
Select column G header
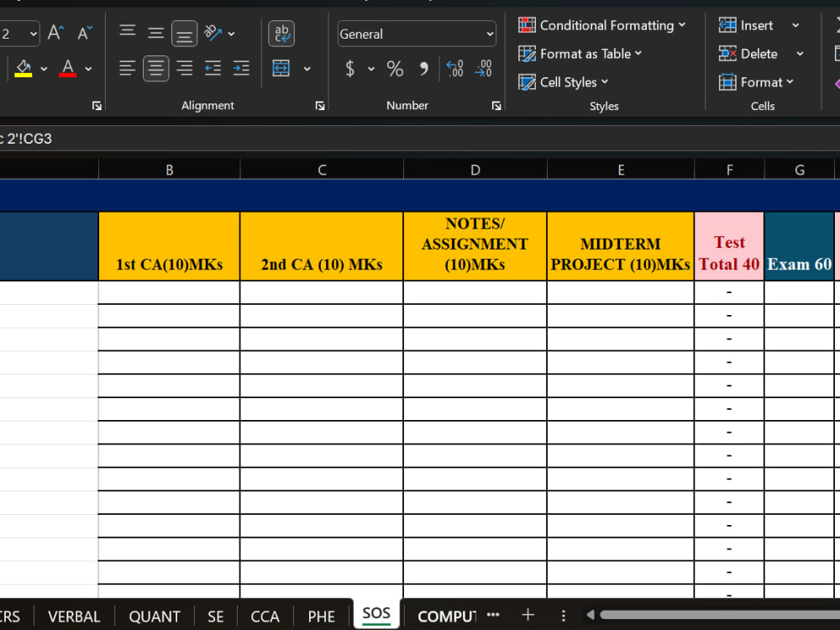pos(800,170)
